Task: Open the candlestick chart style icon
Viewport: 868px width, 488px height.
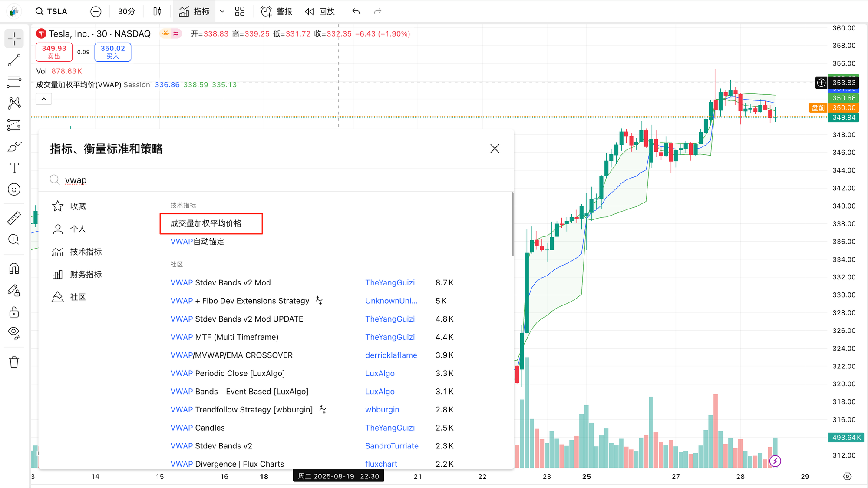Action: coord(157,11)
